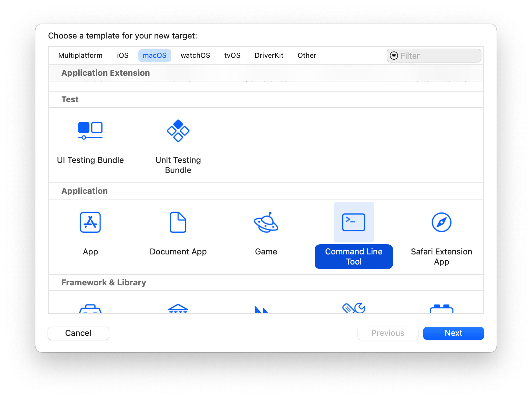The image size is (532, 399).
Task: Click the Next button
Action: [453, 333]
